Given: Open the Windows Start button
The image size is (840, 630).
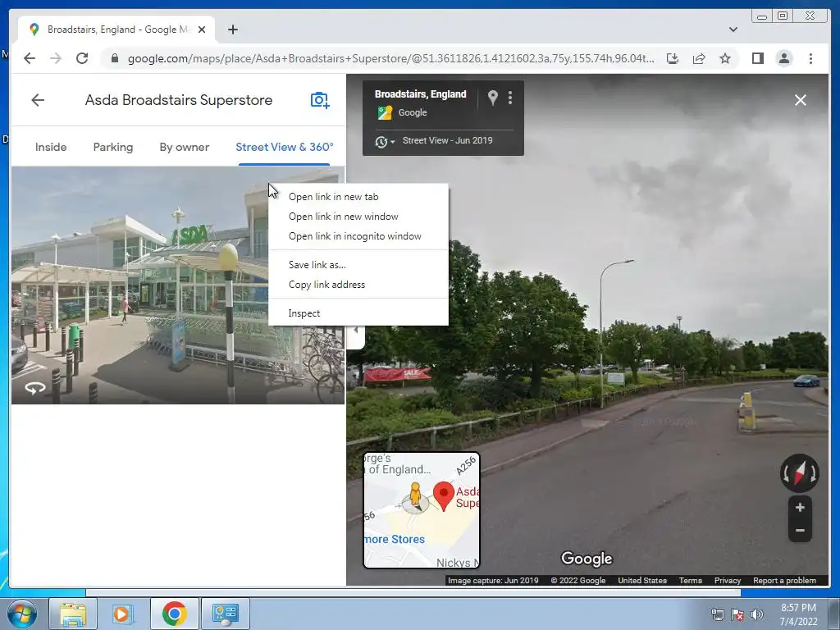Looking at the screenshot, I should coord(22,614).
